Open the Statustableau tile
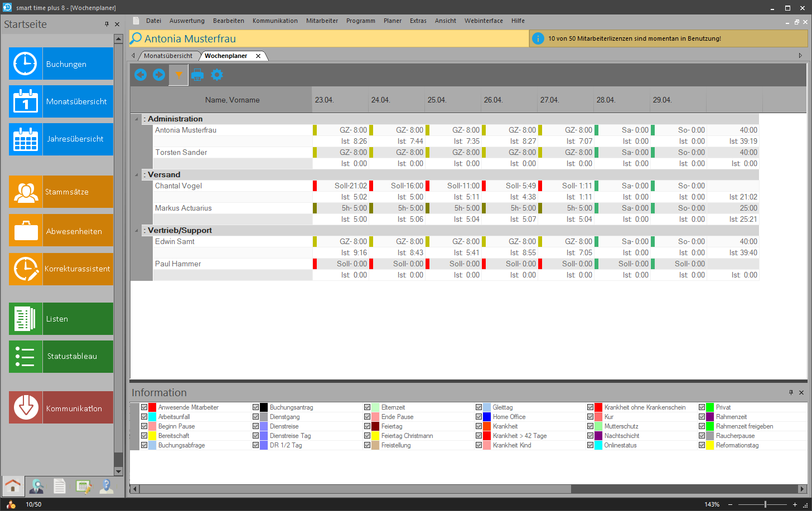 [x=61, y=356]
